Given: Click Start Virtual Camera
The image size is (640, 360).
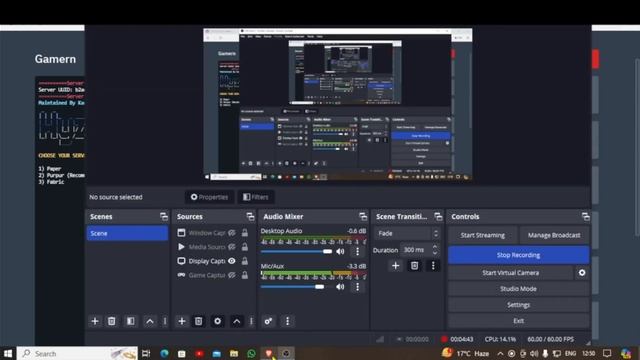Looking at the screenshot, I should [x=510, y=273].
